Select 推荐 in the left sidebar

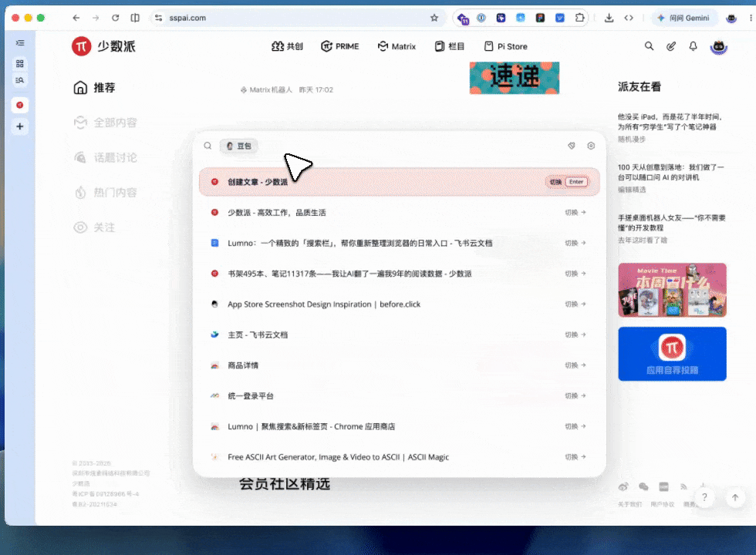94,88
